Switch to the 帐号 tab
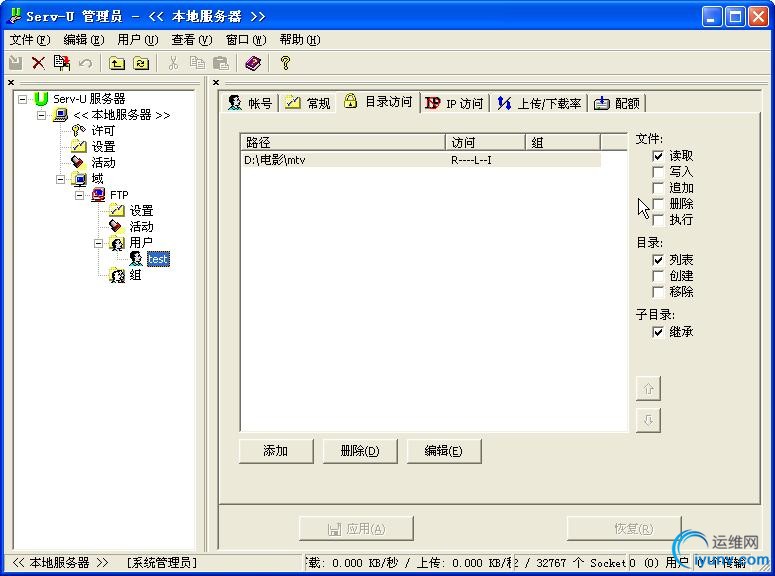The height and width of the screenshot is (576, 775). coord(250,103)
